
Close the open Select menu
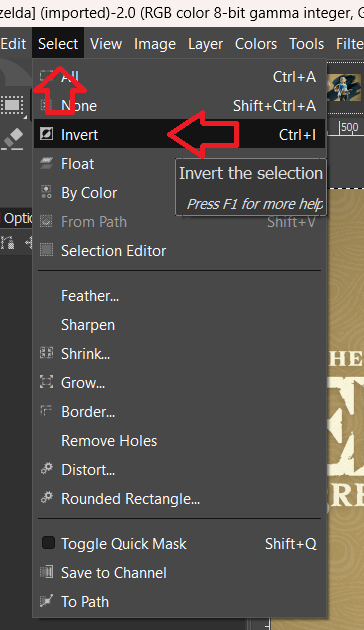coord(58,43)
